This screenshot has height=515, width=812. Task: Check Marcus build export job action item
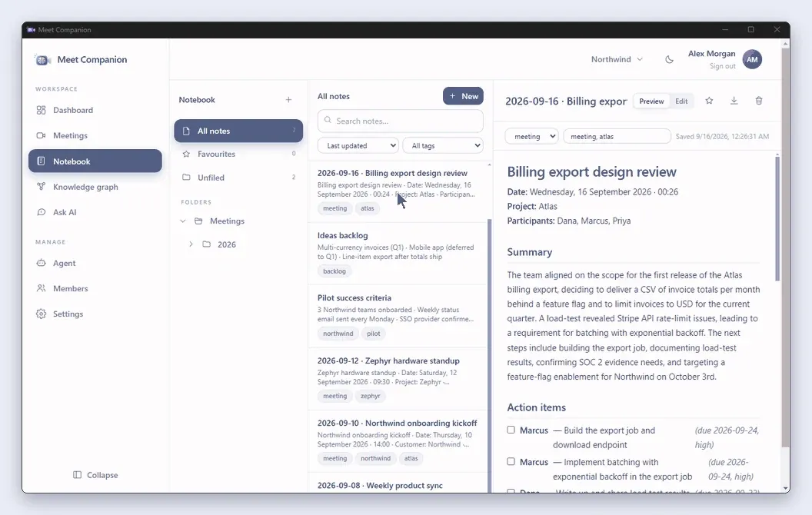pyautogui.click(x=511, y=430)
